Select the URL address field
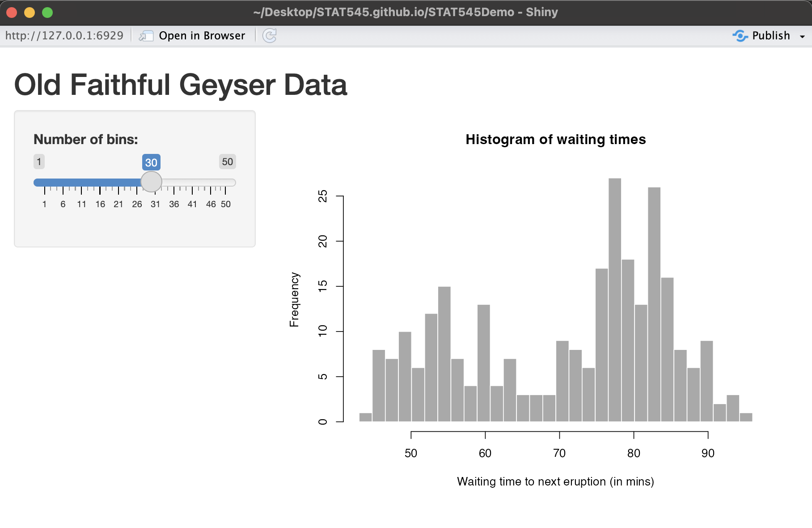Image resolution: width=812 pixels, height=528 pixels. click(65, 35)
